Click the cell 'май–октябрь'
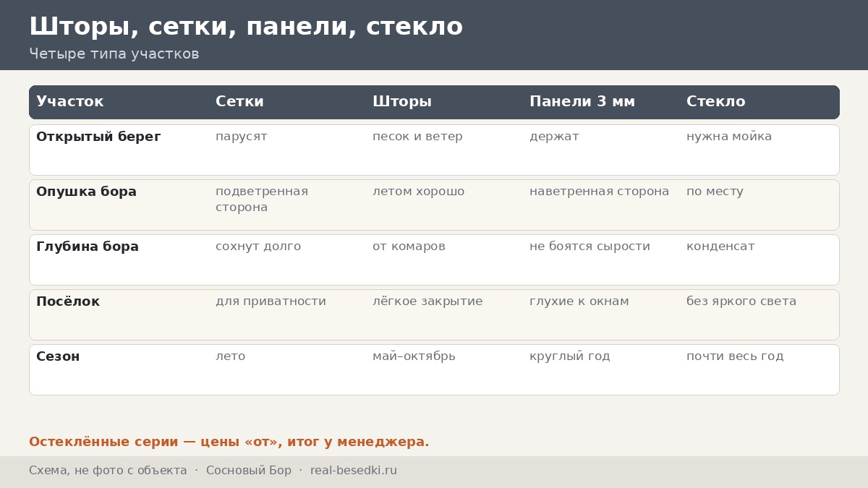The height and width of the screenshot is (488, 868). [414, 356]
